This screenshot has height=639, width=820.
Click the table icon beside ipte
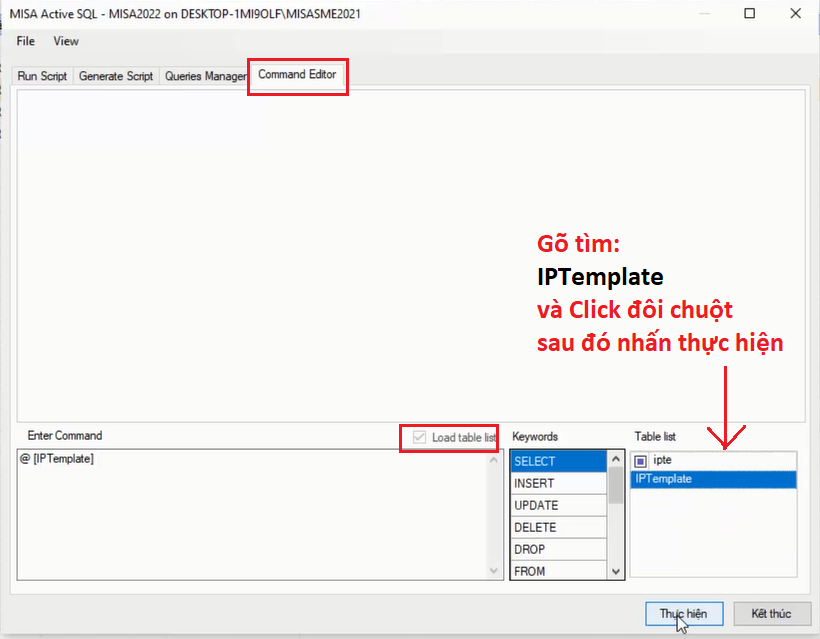(640, 461)
